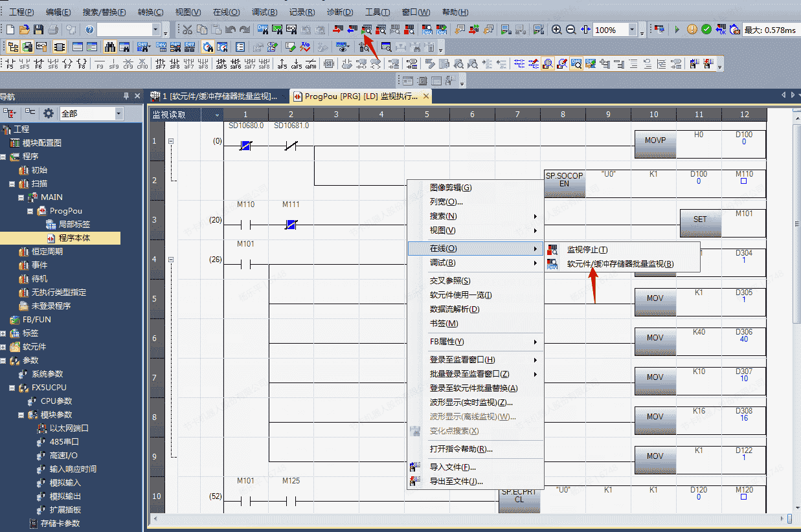Click the Cut scissors icon
The width and height of the screenshot is (801, 532).
[187, 30]
